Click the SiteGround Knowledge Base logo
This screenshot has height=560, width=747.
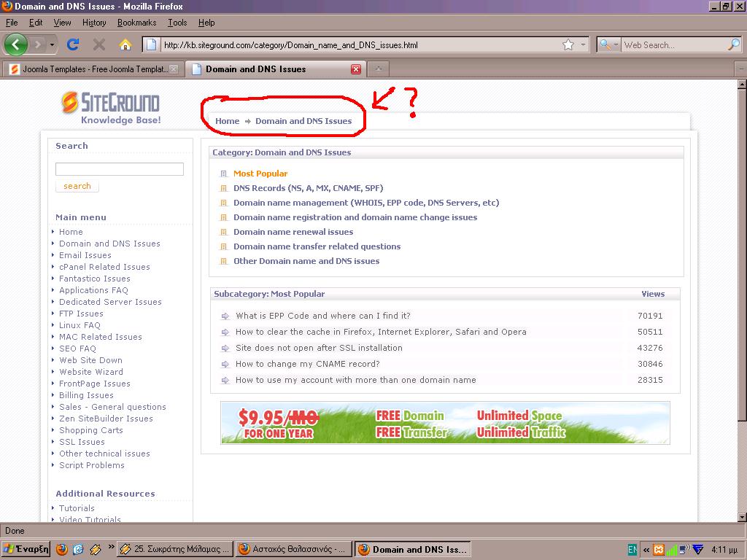[x=112, y=108]
